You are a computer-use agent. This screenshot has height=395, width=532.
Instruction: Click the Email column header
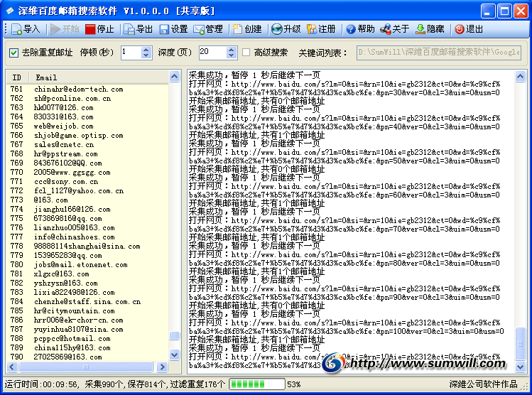point(99,77)
